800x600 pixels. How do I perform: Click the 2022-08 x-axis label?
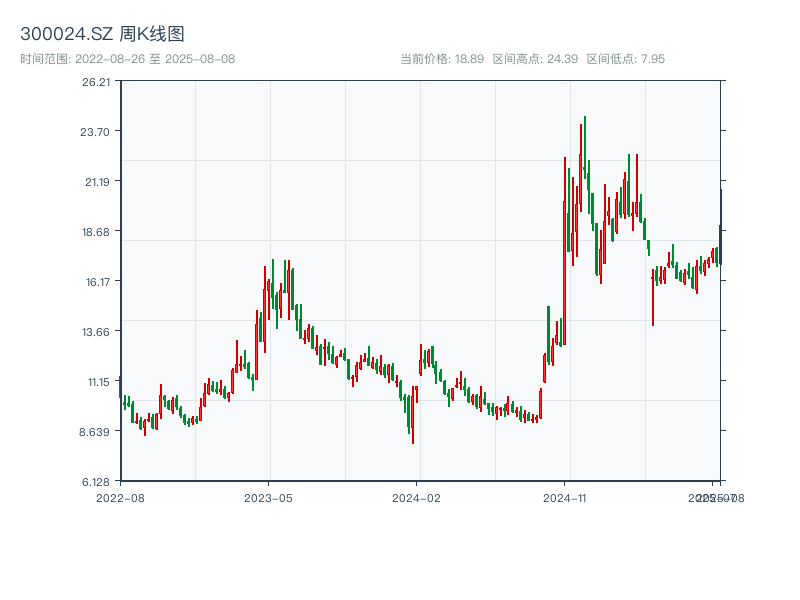click(120, 498)
